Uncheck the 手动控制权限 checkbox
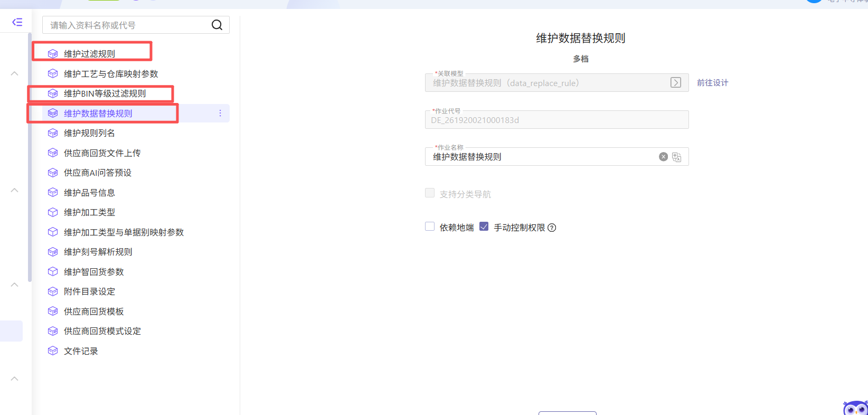Image resolution: width=868 pixels, height=415 pixels. (484, 227)
